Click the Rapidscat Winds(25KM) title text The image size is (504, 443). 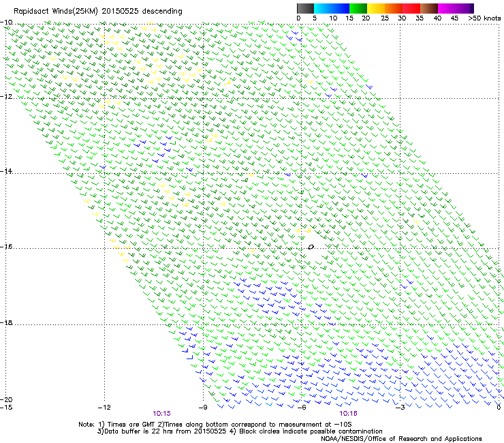point(97,12)
